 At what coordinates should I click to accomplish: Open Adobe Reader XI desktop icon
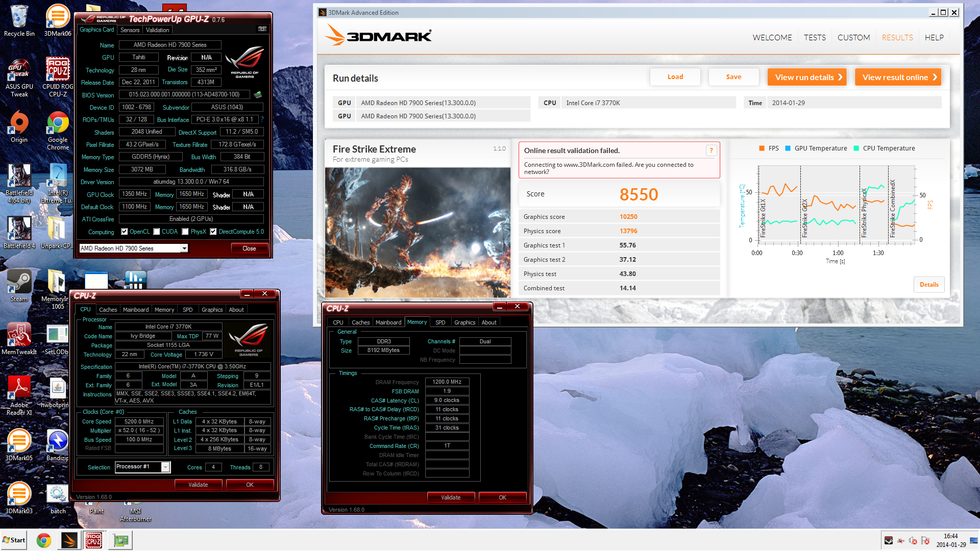pos(19,395)
